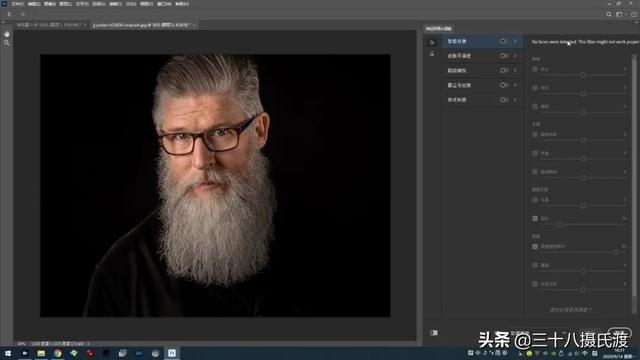640x360 pixels.
Task: Enable the 智能肖像 filter toggle
Action: coord(503,41)
